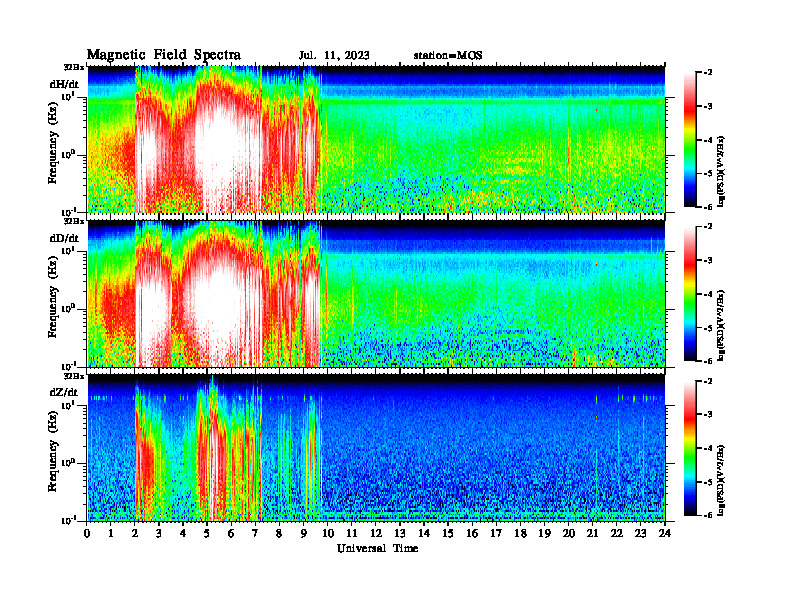Image resolution: width=792 pixels, height=612 pixels.
Task: Click hour tick label "10" on time axis
Action: [x=328, y=533]
